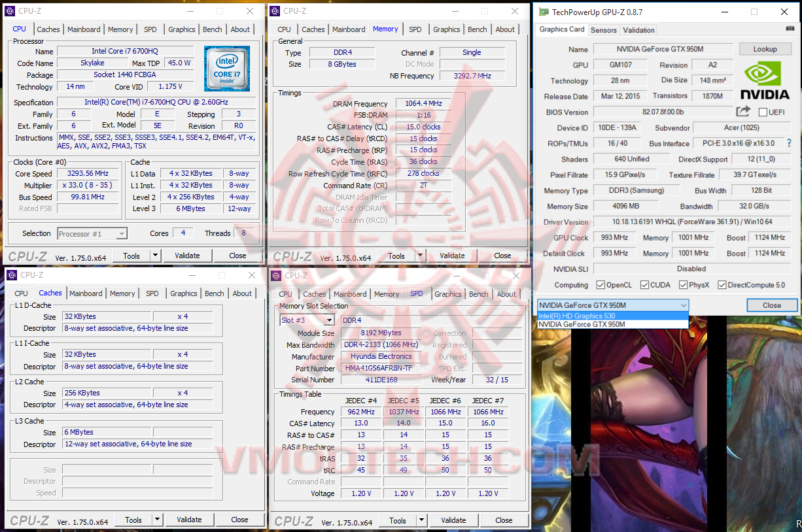
Task: Click the processor Name field Intel Core i7 6700HQ
Action: tap(124, 52)
